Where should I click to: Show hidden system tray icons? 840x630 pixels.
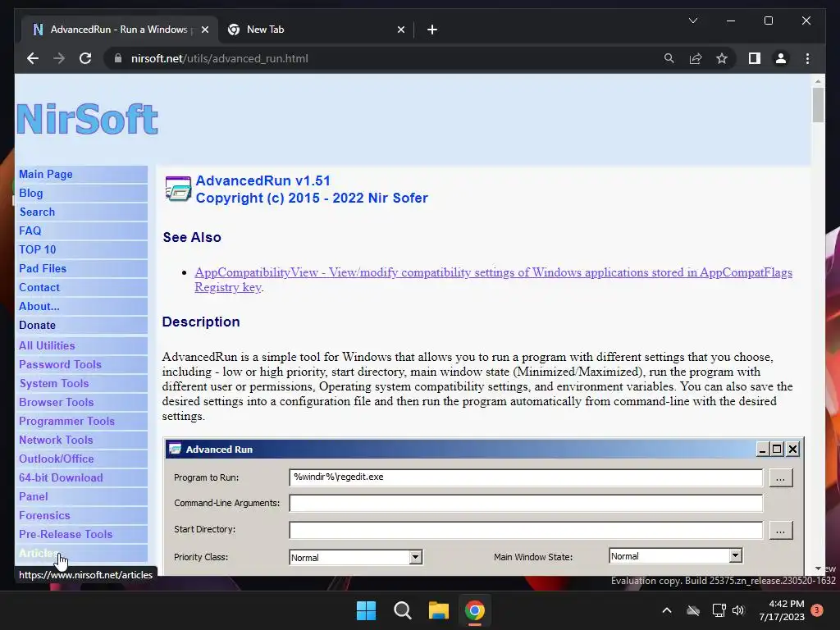667,610
